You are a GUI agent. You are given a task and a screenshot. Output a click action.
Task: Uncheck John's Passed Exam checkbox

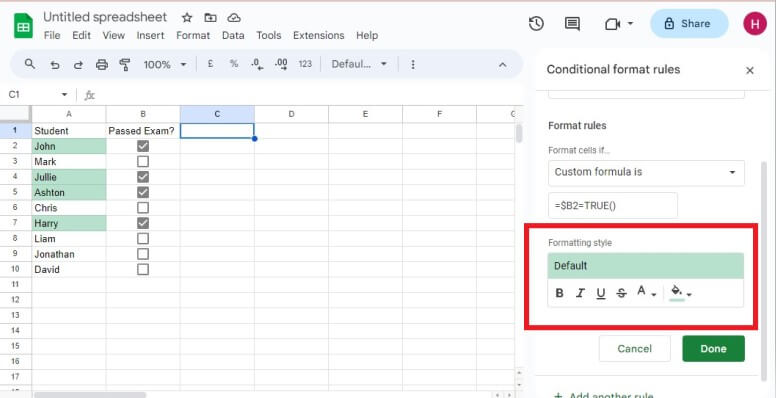143,146
